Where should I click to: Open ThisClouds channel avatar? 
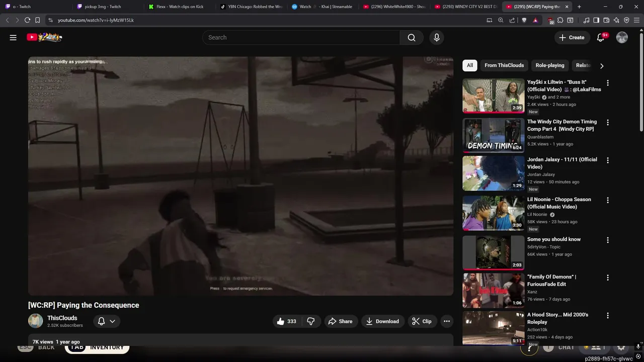(35, 321)
